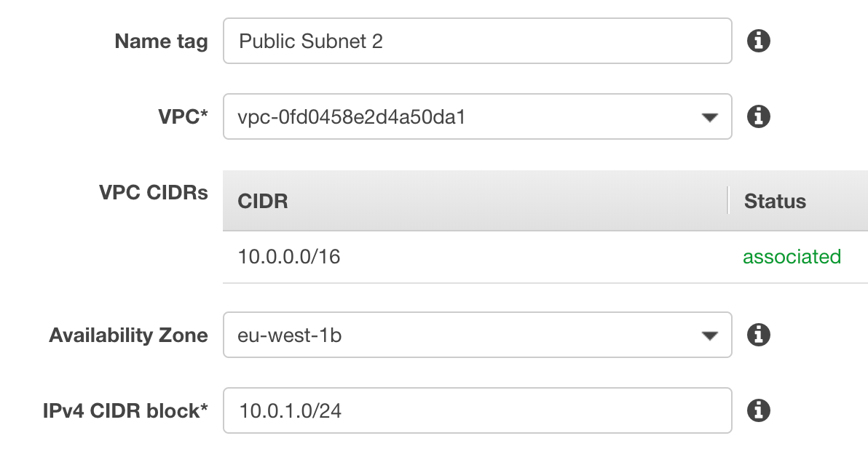Open the dropdown arrow for vpc-0fd0458e2d4a50da1
868x457 pixels.
(x=709, y=116)
